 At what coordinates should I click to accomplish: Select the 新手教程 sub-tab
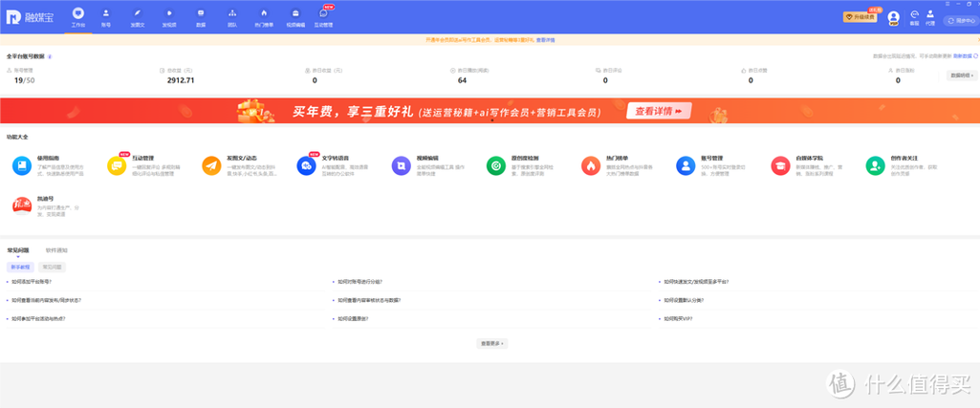click(x=20, y=267)
